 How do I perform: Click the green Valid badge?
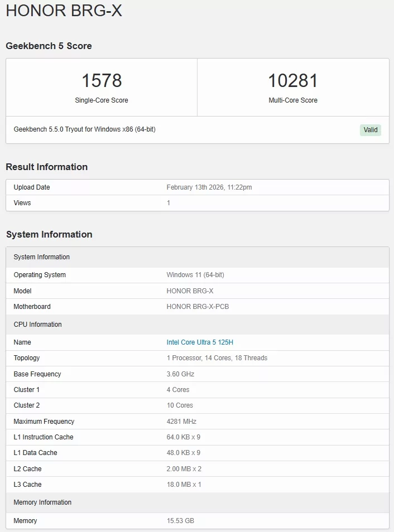pyautogui.click(x=371, y=130)
